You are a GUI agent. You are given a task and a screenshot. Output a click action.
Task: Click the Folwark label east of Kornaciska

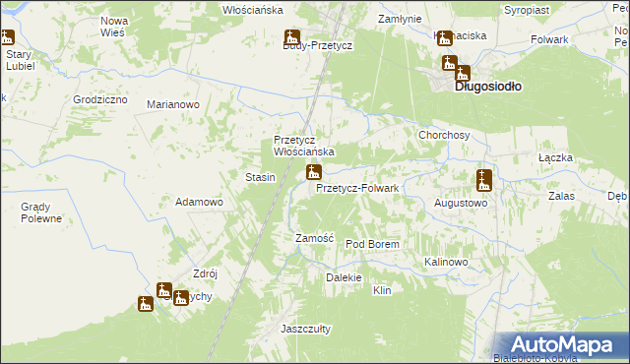[x=549, y=39]
